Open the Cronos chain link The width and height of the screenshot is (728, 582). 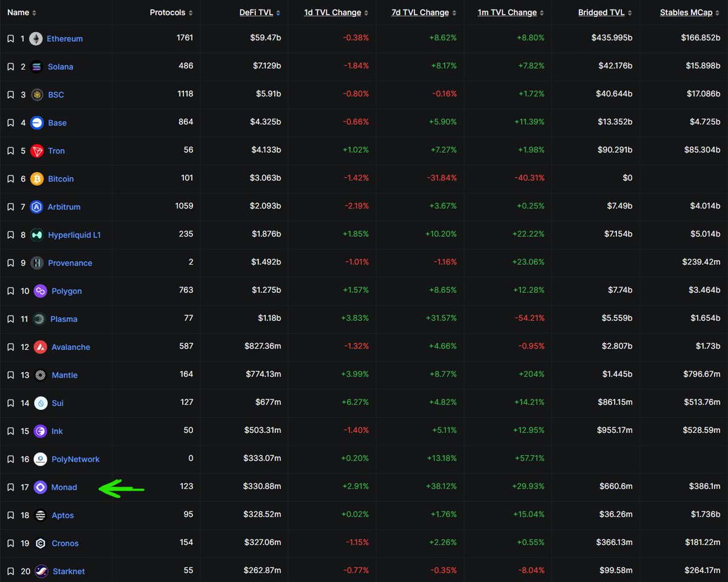[66, 543]
